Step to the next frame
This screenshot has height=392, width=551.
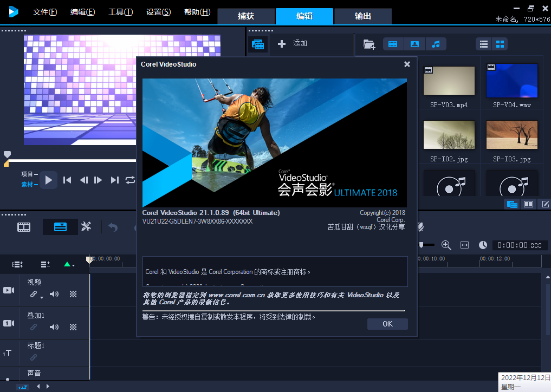pos(98,180)
